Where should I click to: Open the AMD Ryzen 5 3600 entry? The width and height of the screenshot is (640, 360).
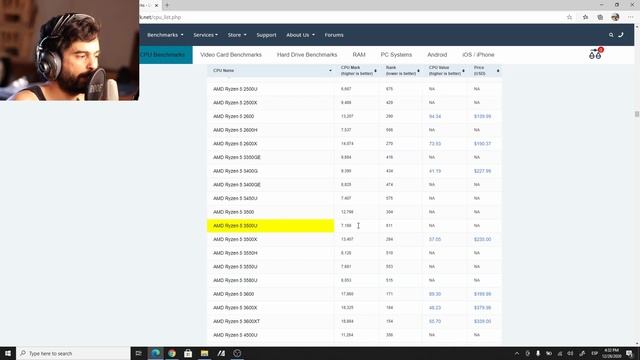[x=233, y=294]
